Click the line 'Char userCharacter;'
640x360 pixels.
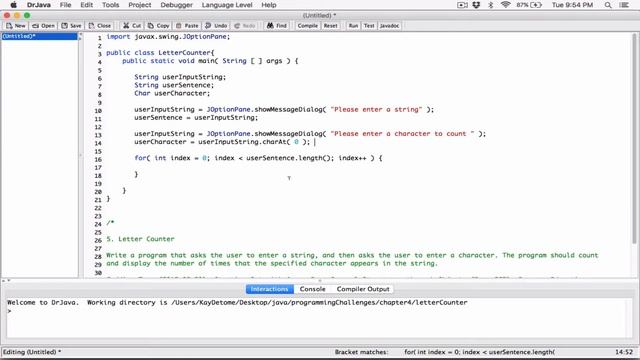click(x=172, y=93)
